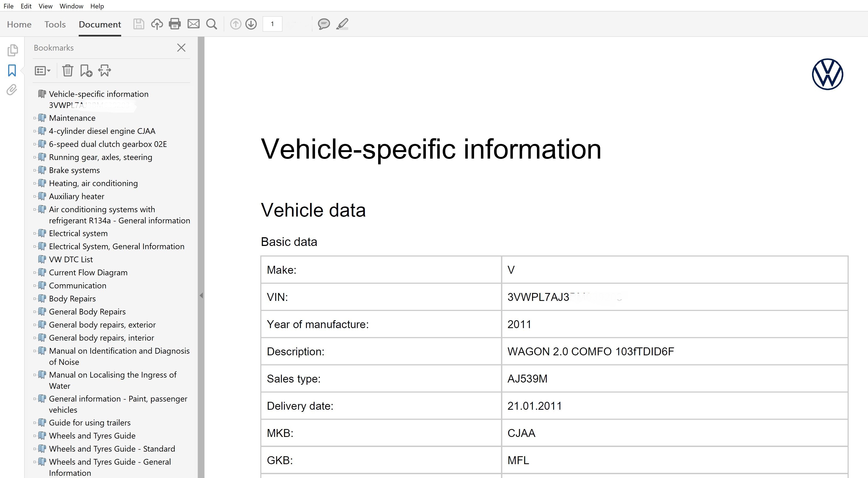Delete a bookmark using the trash icon

click(68, 71)
